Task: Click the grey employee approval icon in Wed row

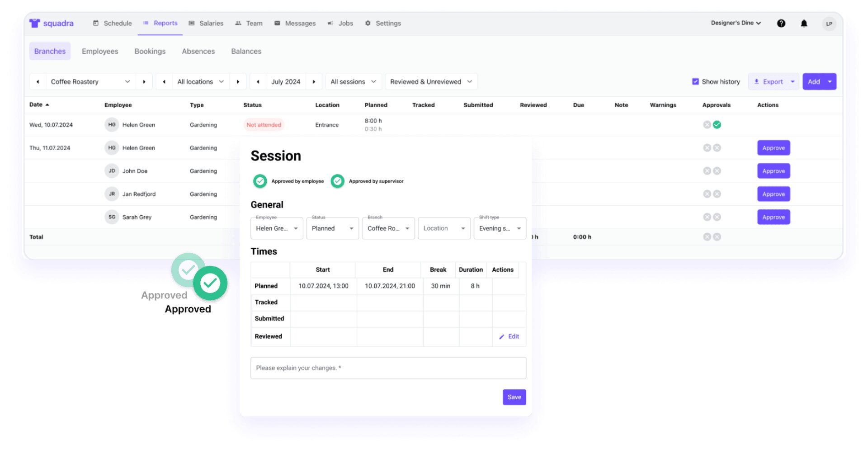Action: point(707,125)
